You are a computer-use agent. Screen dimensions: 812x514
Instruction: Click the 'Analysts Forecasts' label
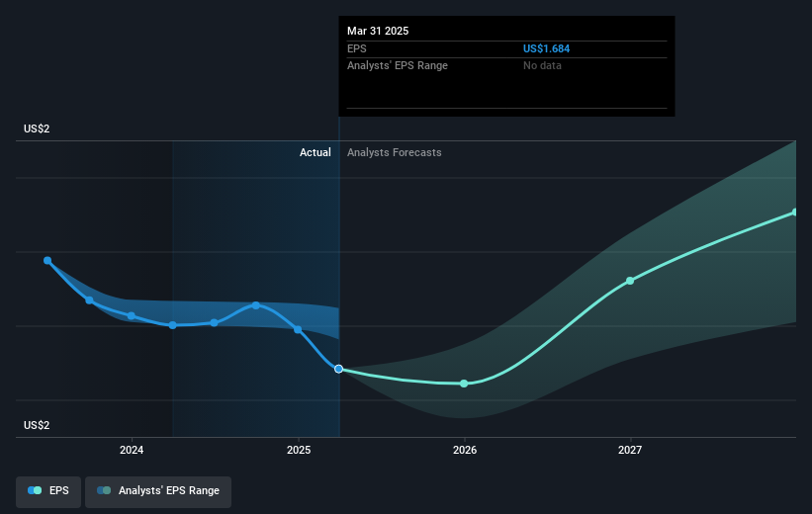tap(394, 152)
